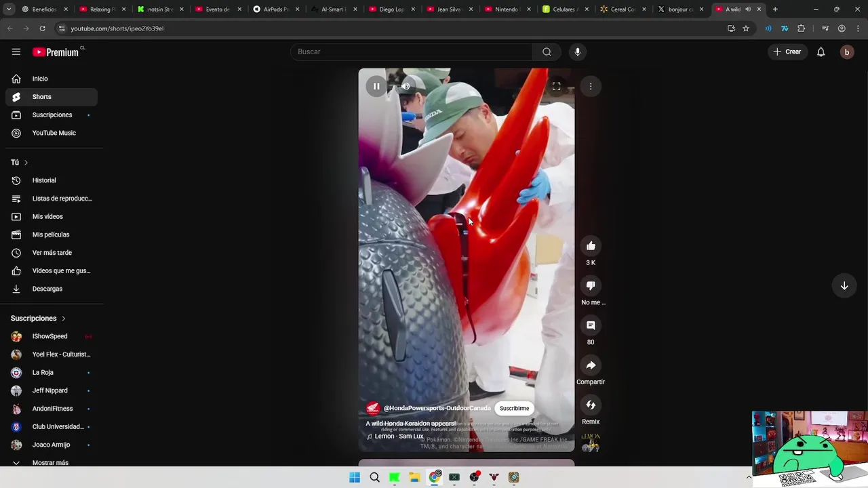Switch to the AirPods browser tab
Image resolution: width=868 pixels, height=488 pixels.
[275, 9]
